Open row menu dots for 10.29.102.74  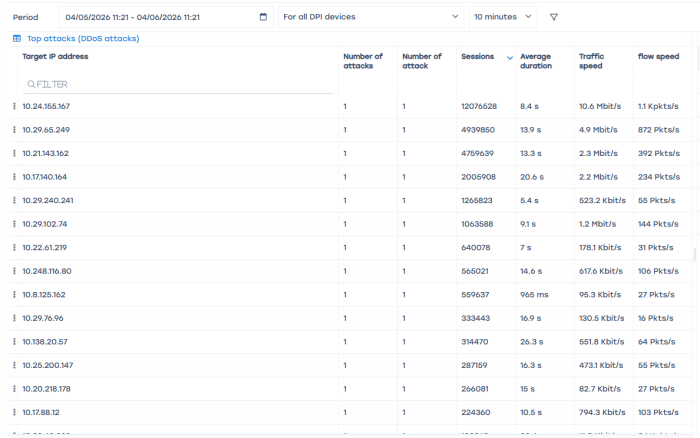click(14, 224)
